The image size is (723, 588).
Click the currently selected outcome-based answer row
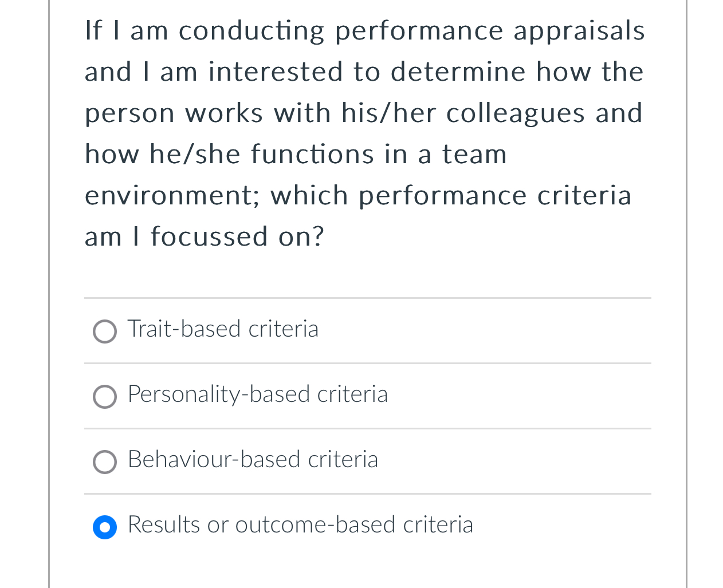pos(368,526)
